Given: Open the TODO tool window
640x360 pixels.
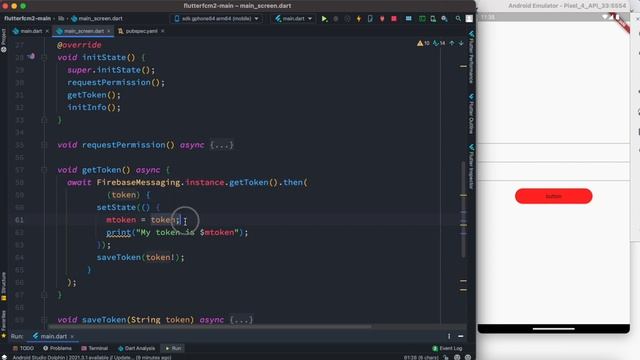Looking at the screenshot, I should click(23, 348).
